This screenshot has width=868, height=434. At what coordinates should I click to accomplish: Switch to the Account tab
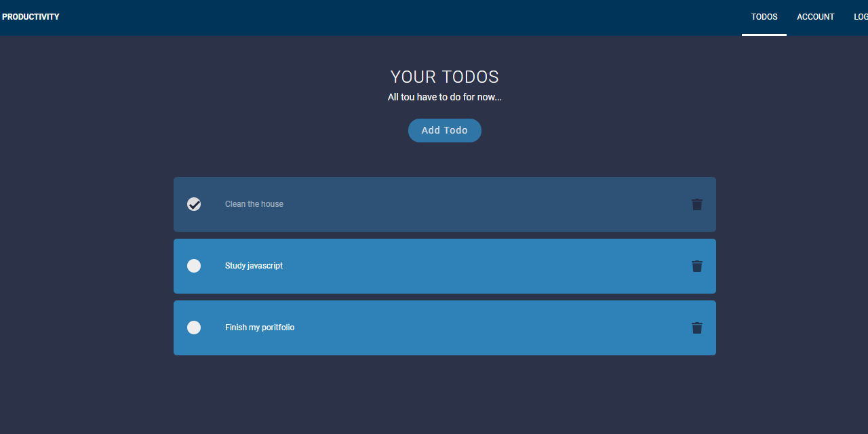coord(816,17)
